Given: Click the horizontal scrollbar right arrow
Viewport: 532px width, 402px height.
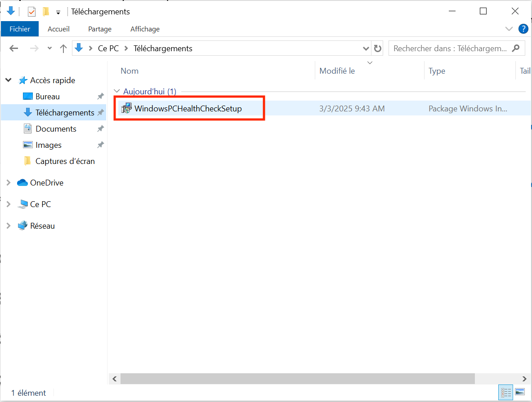Looking at the screenshot, I should (x=524, y=379).
